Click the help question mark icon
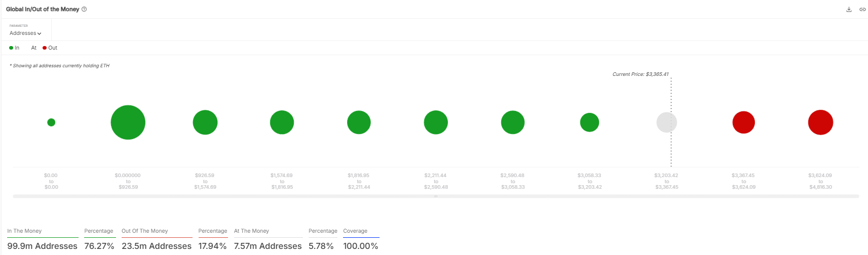The width and height of the screenshot is (868, 255). (x=84, y=9)
